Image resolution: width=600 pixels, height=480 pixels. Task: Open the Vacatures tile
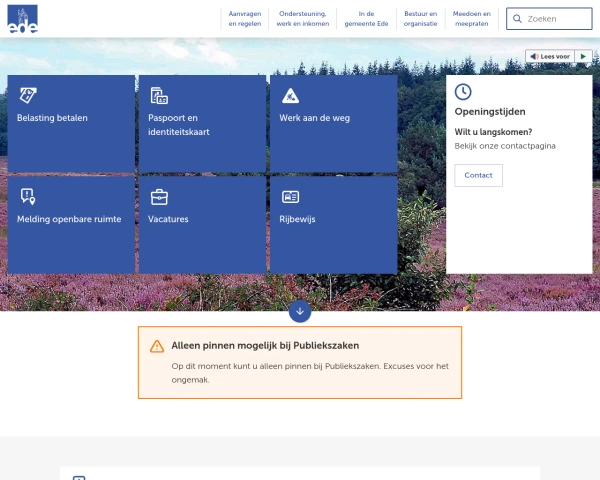(202, 225)
